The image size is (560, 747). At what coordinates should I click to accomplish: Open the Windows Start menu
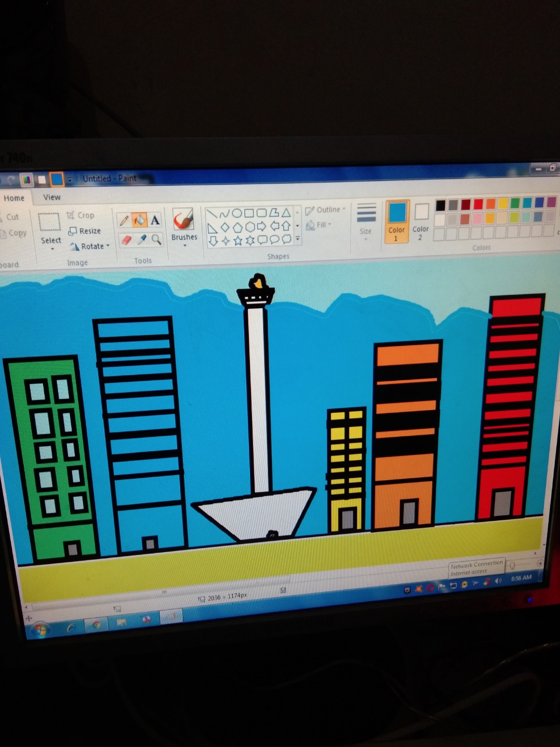[40, 629]
